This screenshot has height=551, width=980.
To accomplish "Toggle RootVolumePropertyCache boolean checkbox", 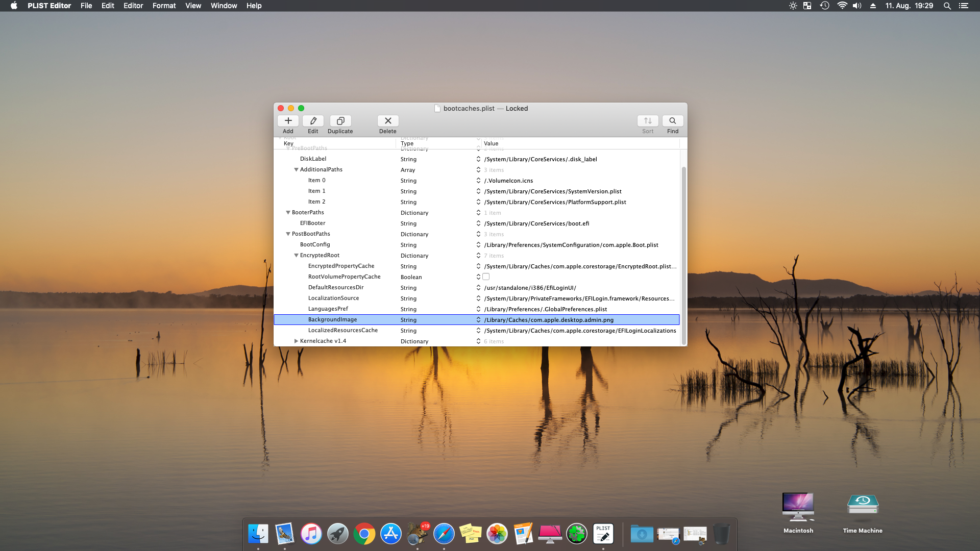I will tap(486, 277).
